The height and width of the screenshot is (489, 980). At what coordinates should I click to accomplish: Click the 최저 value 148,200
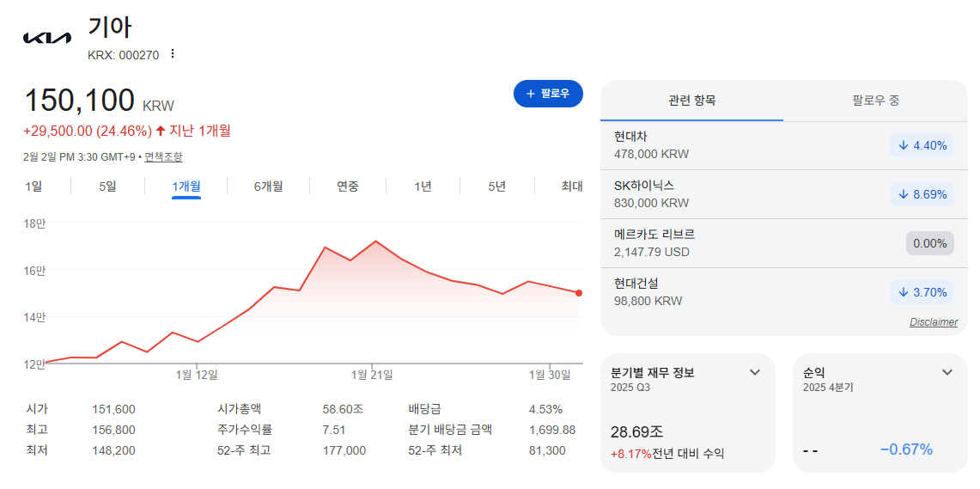point(113,451)
